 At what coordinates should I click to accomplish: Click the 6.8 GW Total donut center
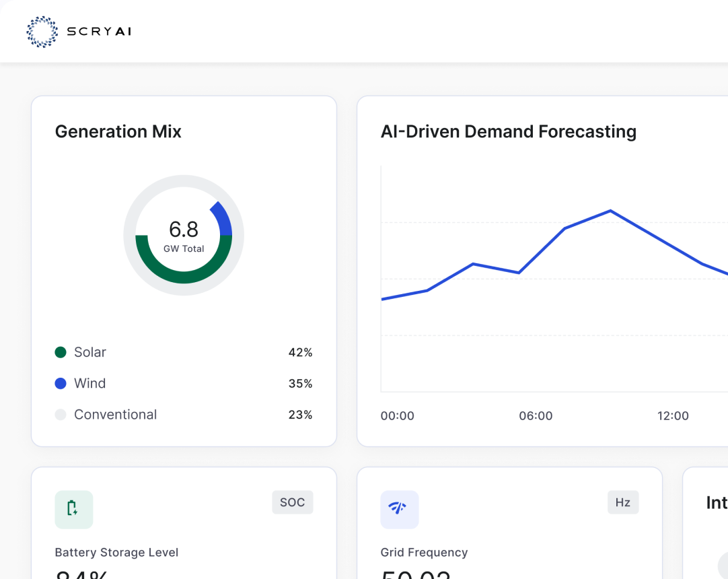pos(184,236)
